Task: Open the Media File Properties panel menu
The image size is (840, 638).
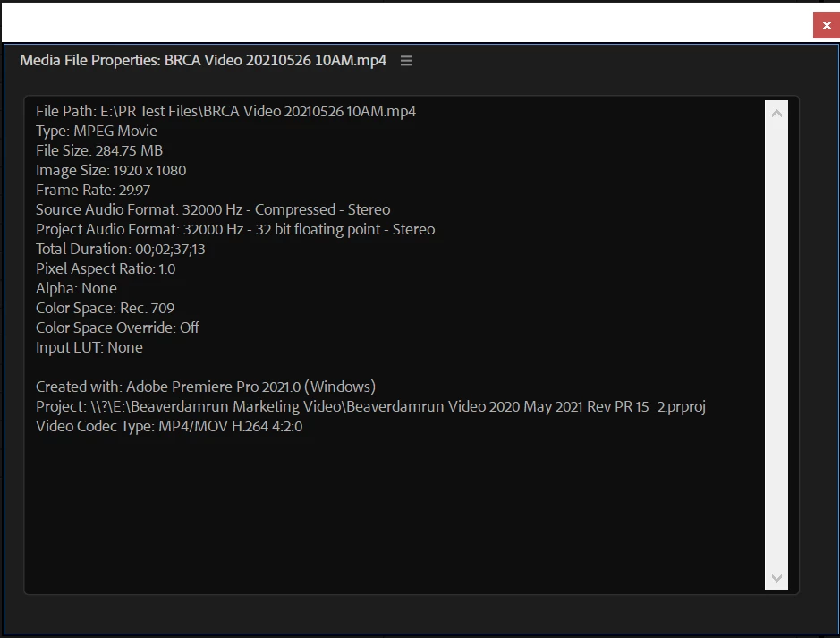Action: pos(406,61)
